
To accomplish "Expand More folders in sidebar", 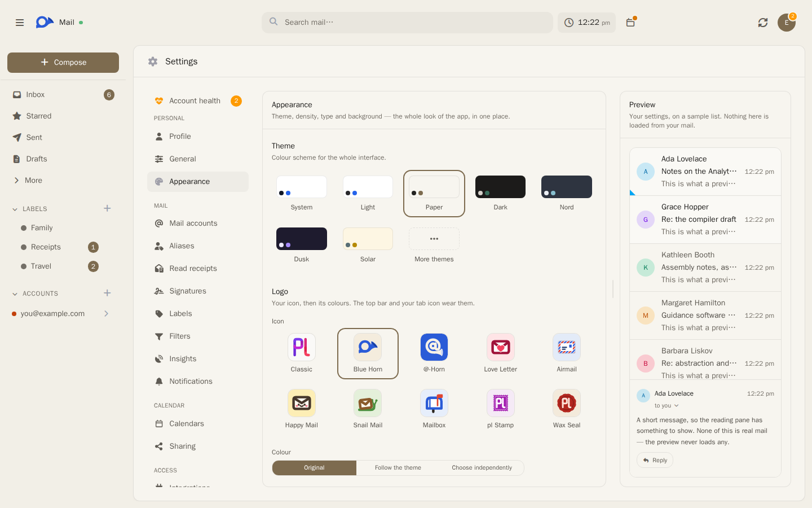I will 63,181.
